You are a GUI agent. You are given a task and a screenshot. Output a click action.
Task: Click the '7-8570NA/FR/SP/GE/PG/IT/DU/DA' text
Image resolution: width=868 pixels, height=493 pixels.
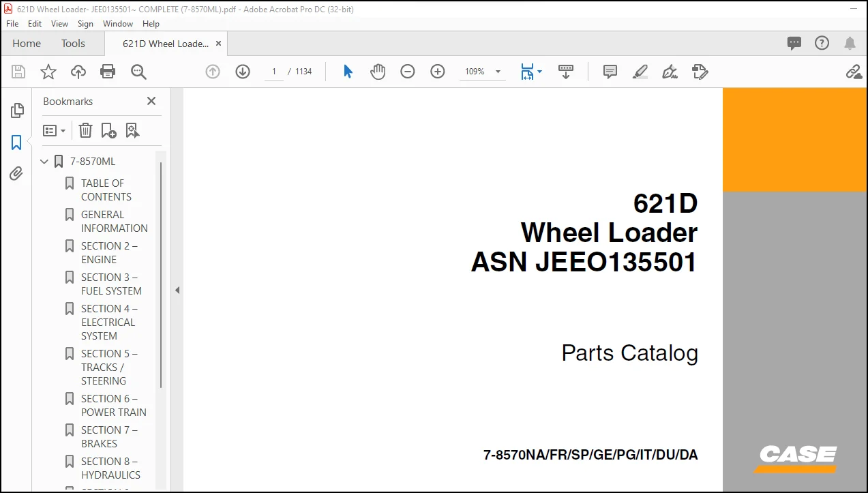(590, 455)
